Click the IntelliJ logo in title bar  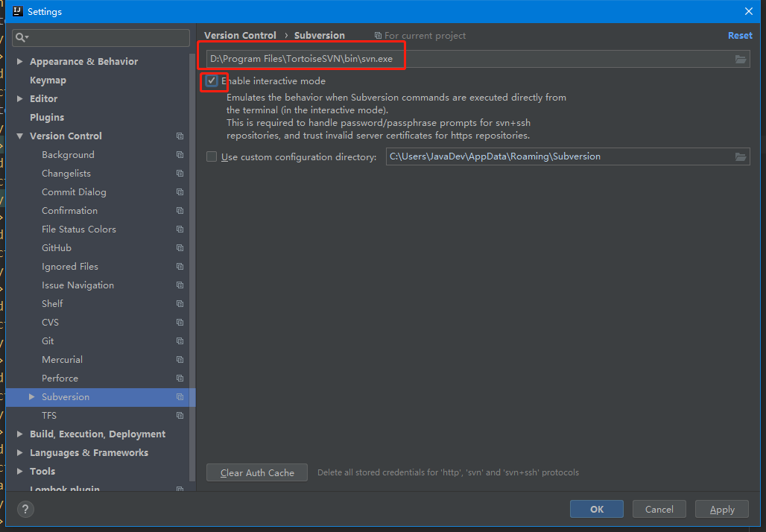click(x=18, y=11)
